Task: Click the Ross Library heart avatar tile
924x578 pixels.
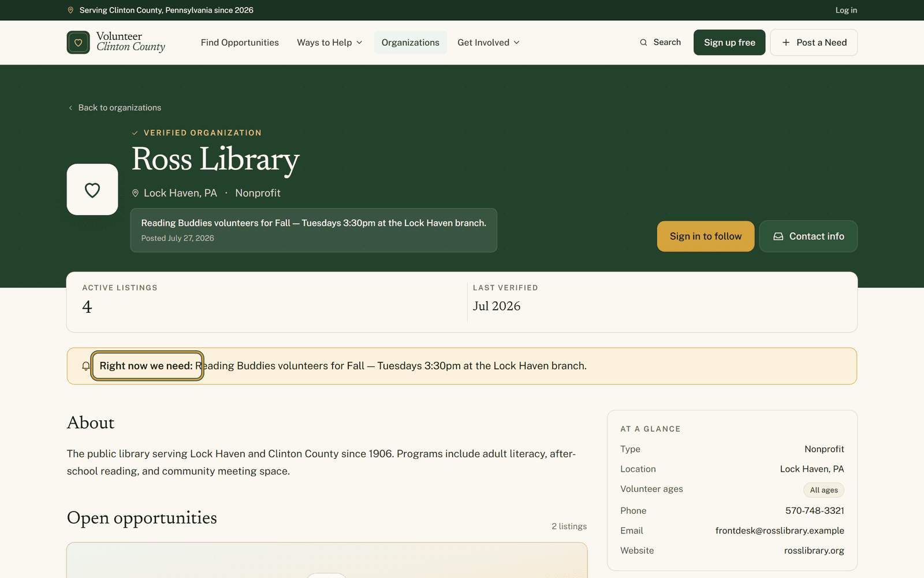Action: (92, 190)
